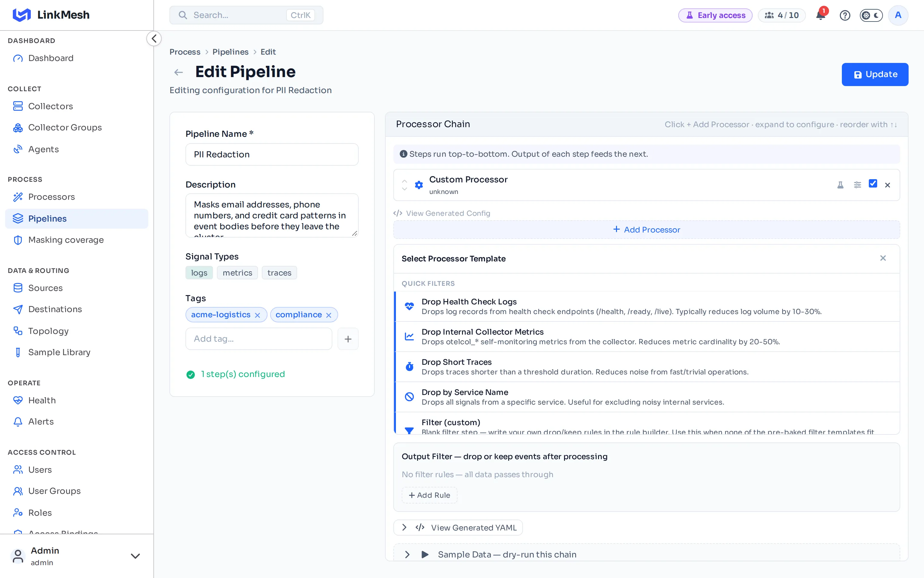The image size is (924, 578).
Task: Open the Topology page
Action: click(x=76, y=331)
